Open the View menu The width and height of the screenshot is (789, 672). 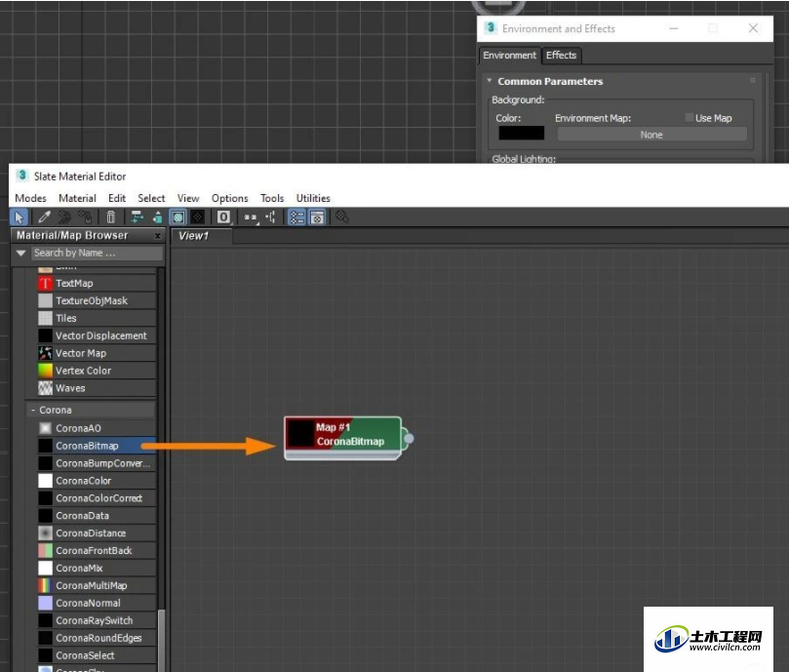188,198
